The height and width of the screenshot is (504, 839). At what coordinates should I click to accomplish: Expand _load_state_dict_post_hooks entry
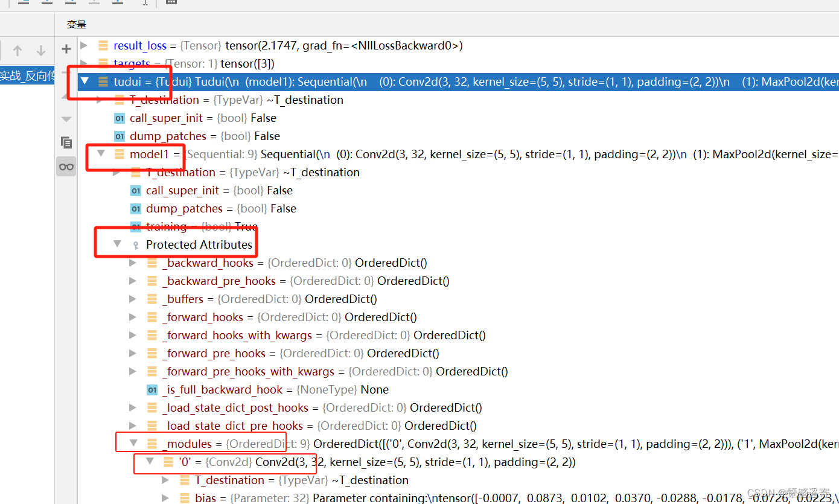133,408
